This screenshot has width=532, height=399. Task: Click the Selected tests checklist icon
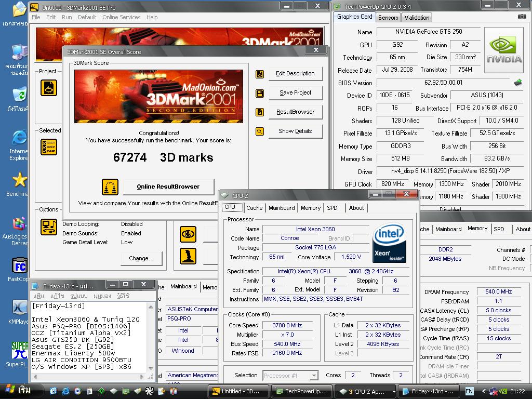coord(49,147)
